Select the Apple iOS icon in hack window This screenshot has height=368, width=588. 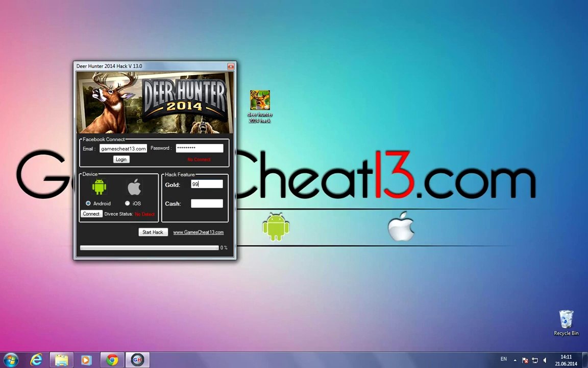click(x=134, y=187)
